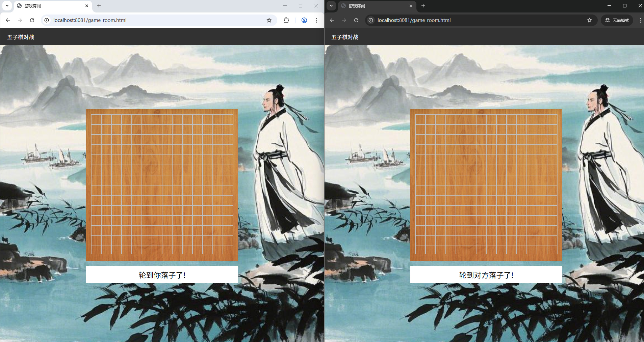The image size is (644, 342).
Task: Go forward in the right incognito window
Action: point(344,20)
